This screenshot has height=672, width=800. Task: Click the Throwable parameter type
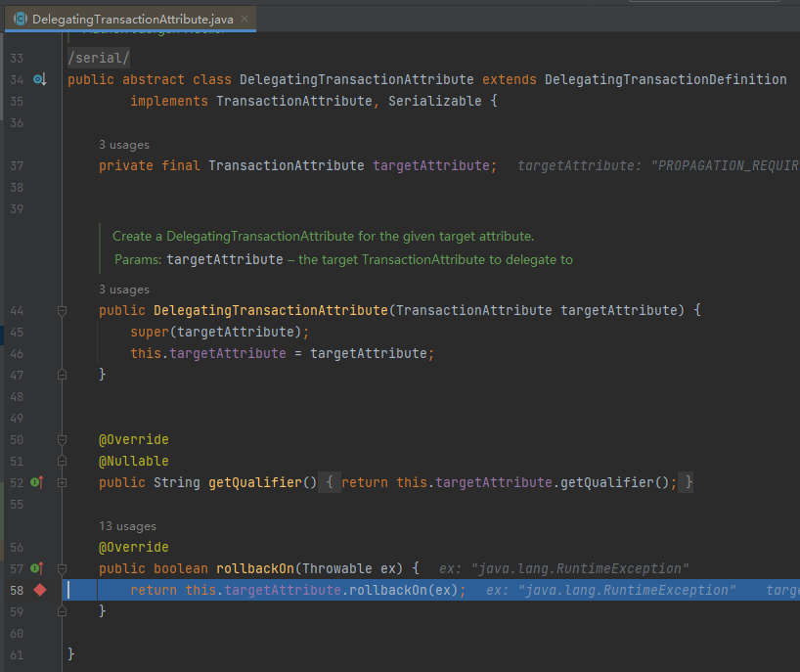(x=337, y=568)
